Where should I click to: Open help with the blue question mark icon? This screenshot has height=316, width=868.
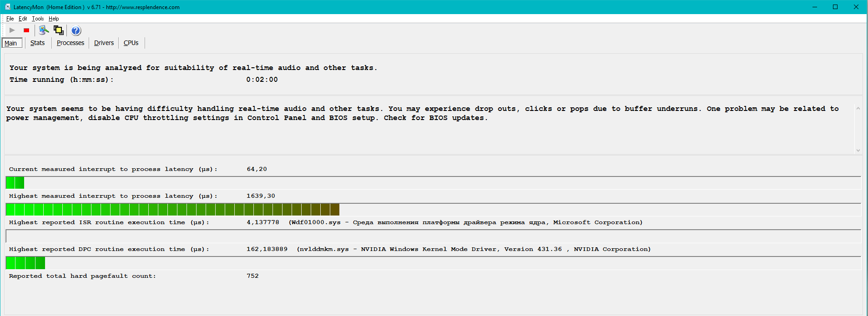[x=76, y=30]
